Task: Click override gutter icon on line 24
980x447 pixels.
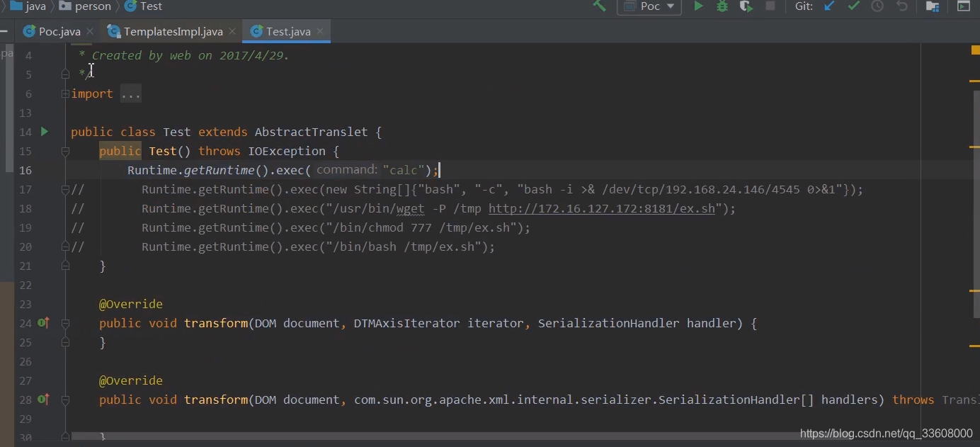Action: pyautogui.click(x=43, y=323)
